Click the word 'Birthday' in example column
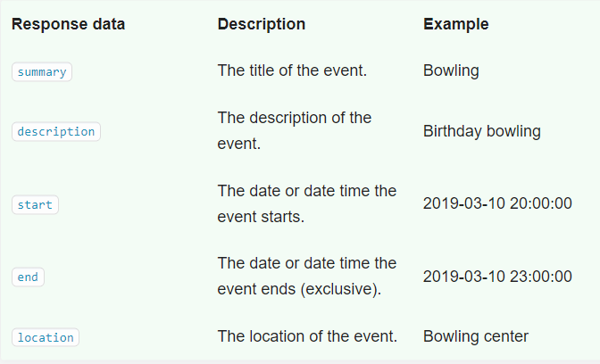600x364 pixels. click(x=453, y=131)
